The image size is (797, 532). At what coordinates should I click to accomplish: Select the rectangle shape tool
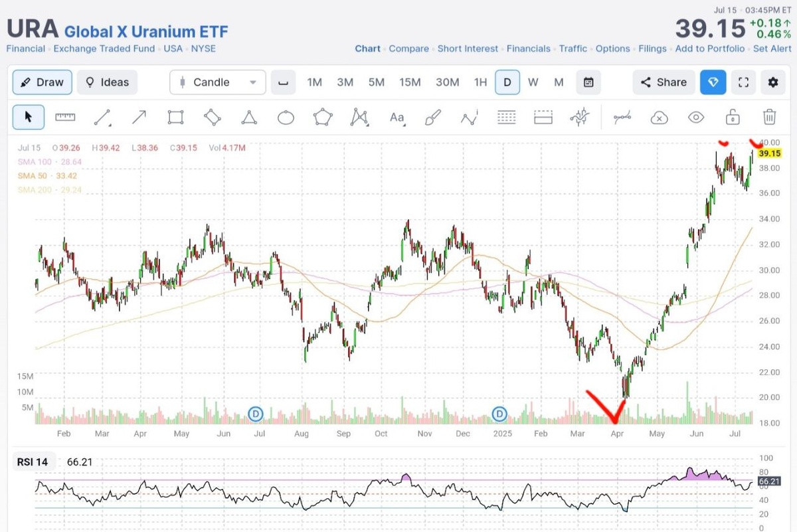pyautogui.click(x=175, y=118)
